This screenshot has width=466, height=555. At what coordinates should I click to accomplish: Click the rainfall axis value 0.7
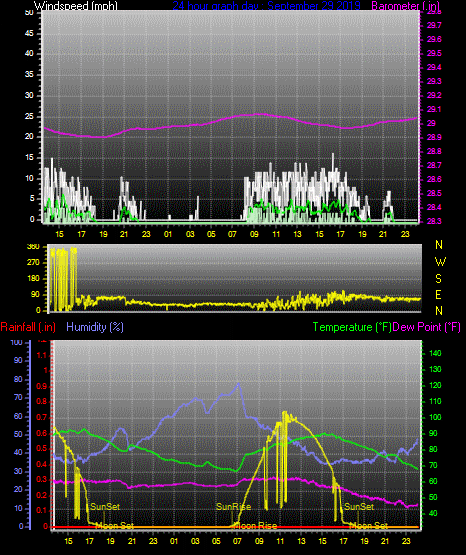41,417
